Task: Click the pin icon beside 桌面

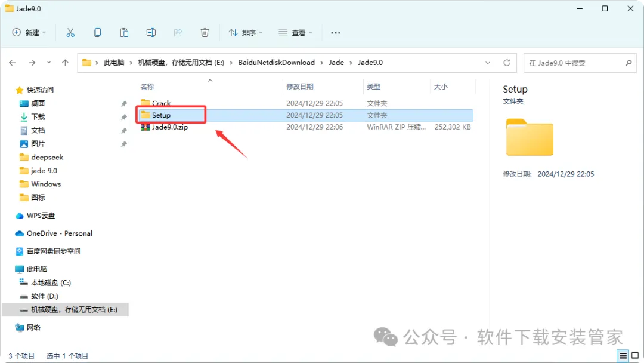Action: click(x=123, y=104)
